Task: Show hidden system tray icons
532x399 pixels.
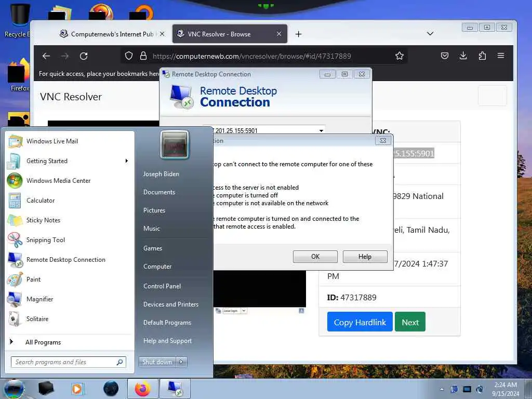Action: tap(442, 389)
